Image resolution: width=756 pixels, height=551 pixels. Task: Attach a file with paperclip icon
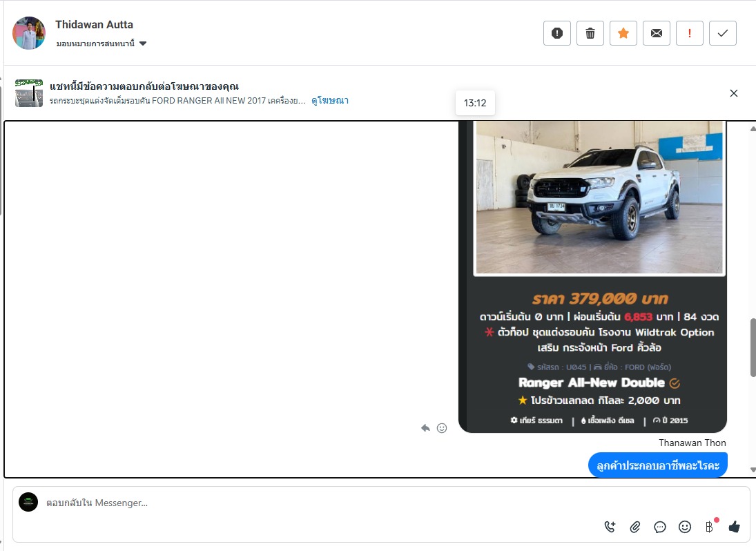(635, 527)
